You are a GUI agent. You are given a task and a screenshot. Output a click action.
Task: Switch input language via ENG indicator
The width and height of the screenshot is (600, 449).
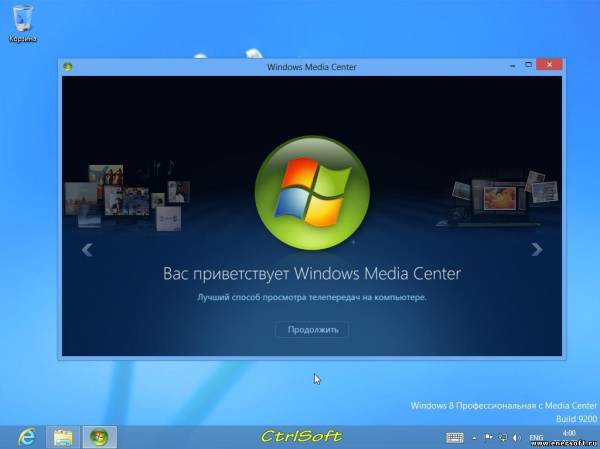tap(536, 437)
